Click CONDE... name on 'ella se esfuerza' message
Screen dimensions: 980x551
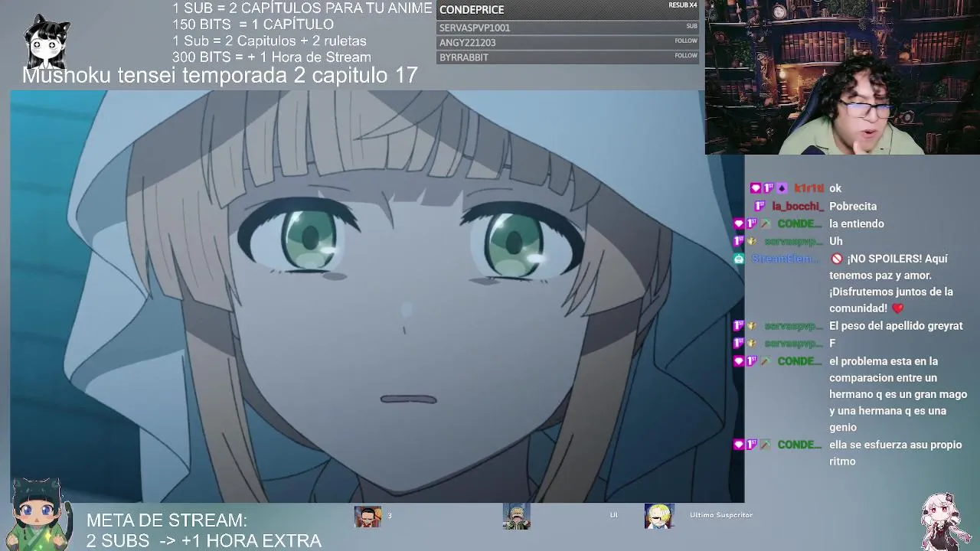(800, 445)
